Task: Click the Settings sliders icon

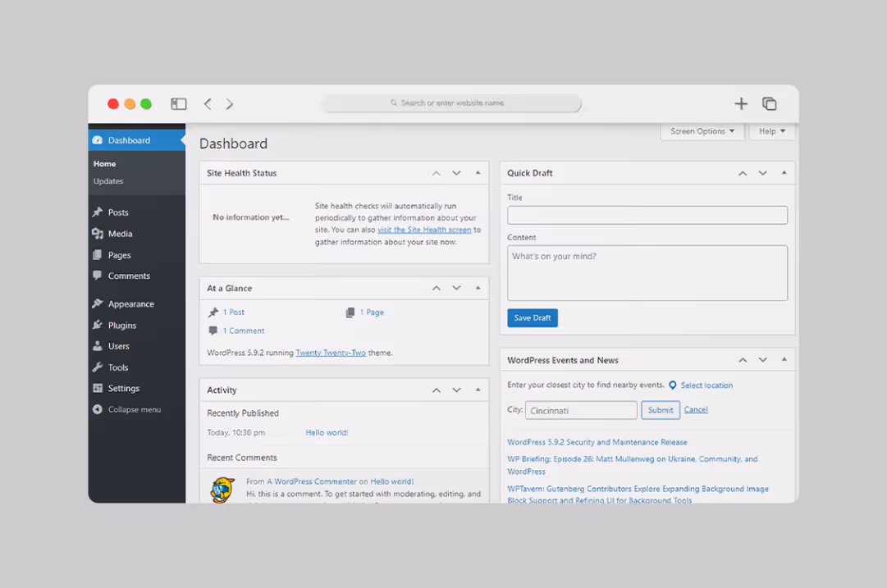Action: pyautogui.click(x=98, y=388)
